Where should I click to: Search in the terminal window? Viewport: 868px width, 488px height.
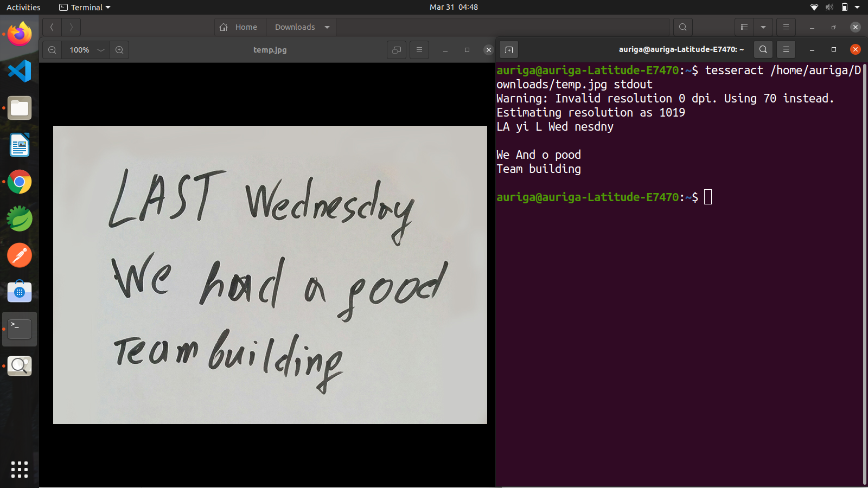763,49
